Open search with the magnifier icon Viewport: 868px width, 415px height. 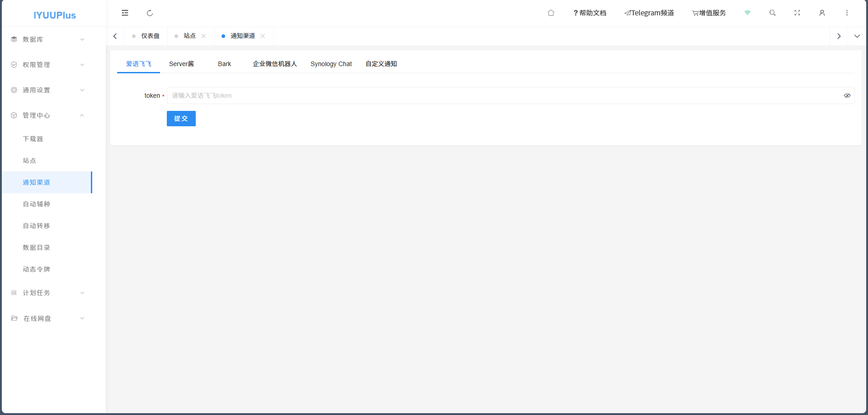[x=772, y=13]
